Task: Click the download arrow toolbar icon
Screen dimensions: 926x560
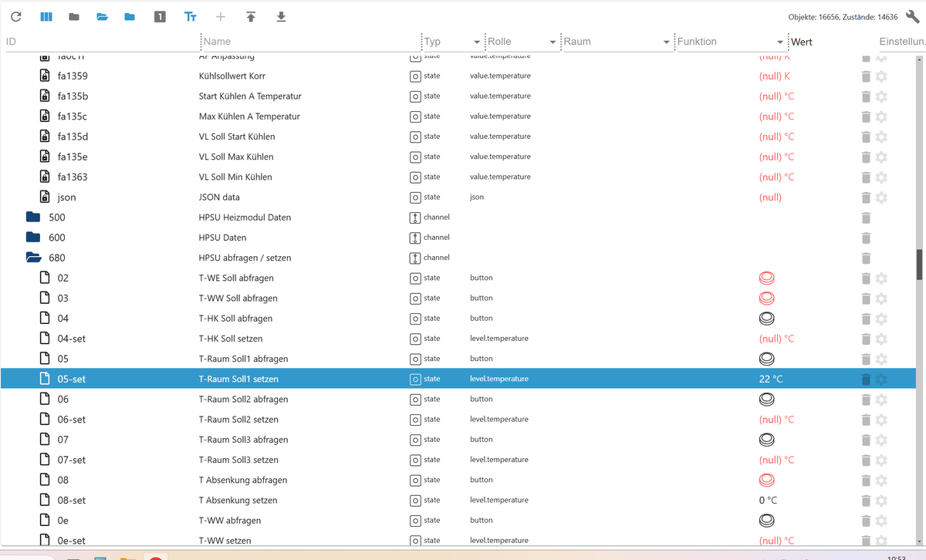Action: pos(281,17)
